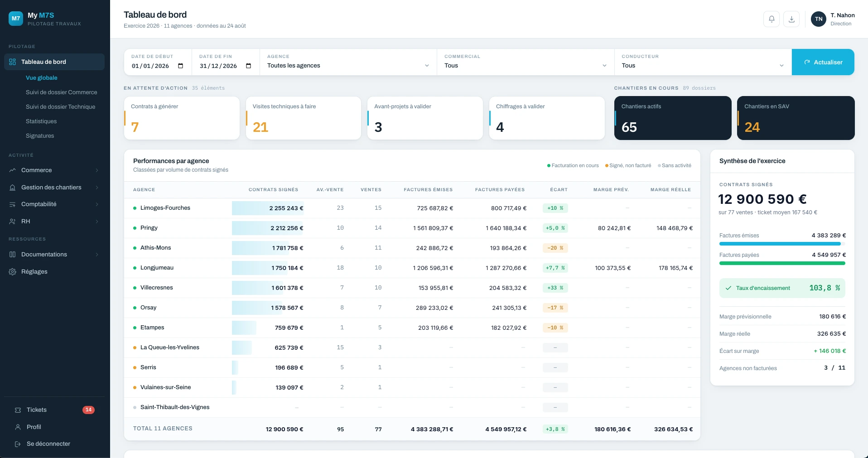Viewport: 868px width, 458px height.
Task: Open notifications bell icon
Action: coord(772,19)
